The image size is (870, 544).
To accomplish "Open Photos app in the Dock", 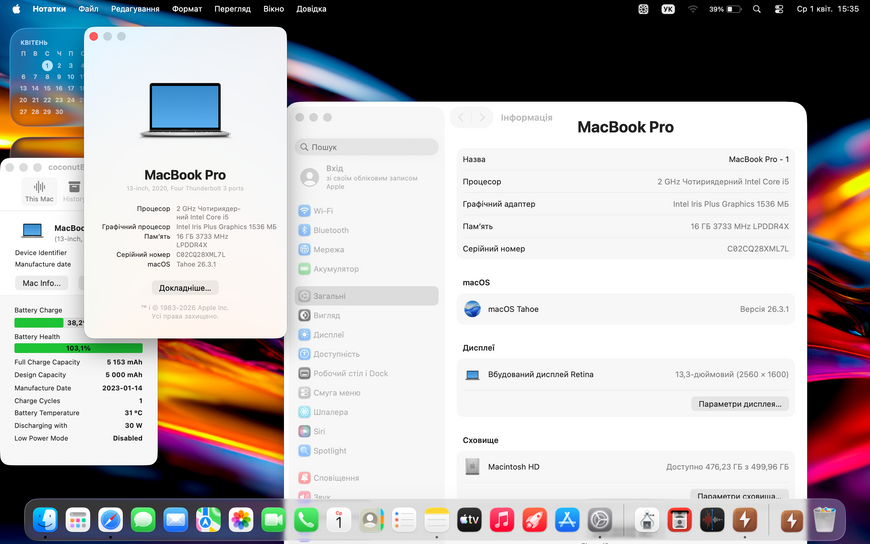I will (241, 520).
